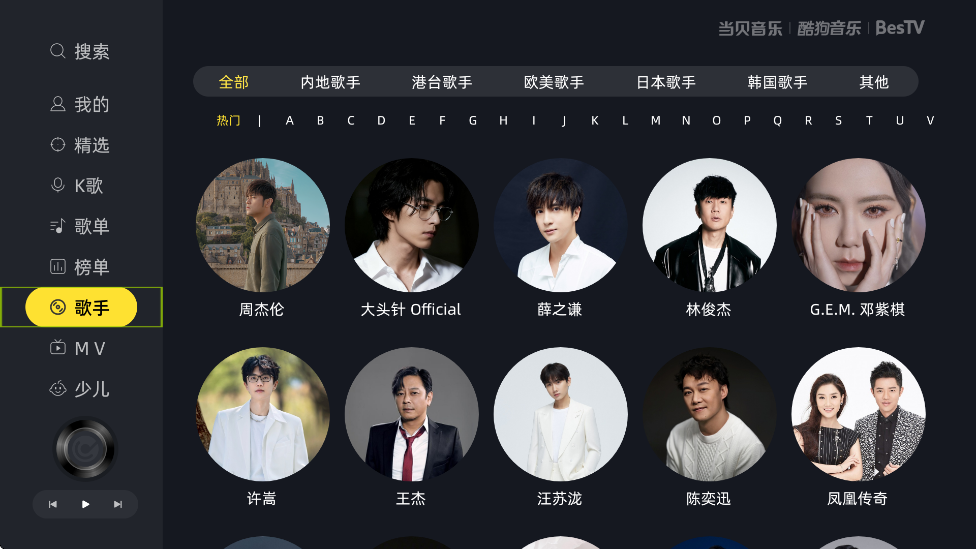This screenshot has height=549, width=976.
Task: Open the 榜单 charts icon
Action: (x=57, y=266)
